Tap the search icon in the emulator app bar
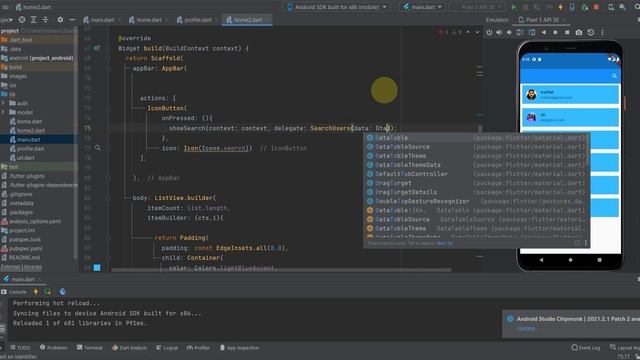 click(614, 76)
